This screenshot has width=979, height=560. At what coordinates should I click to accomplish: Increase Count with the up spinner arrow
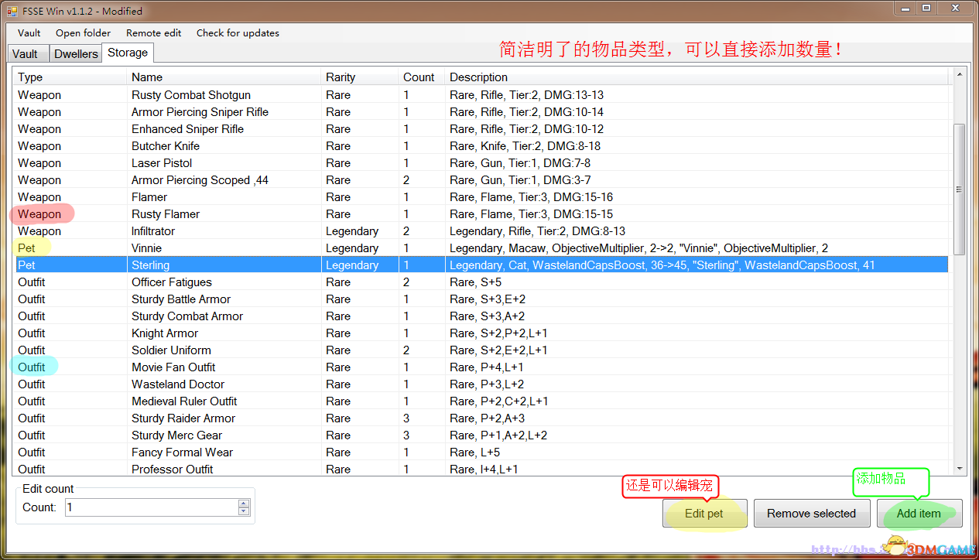tap(244, 504)
